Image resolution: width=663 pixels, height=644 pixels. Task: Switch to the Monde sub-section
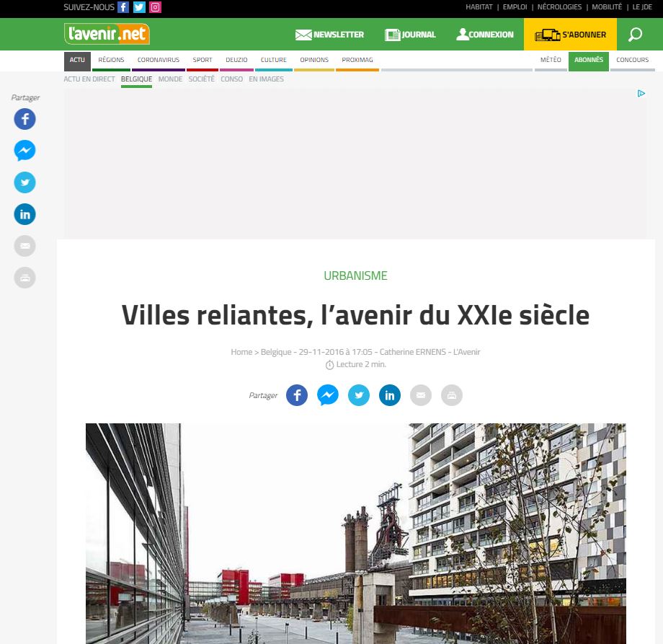pos(170,79)
